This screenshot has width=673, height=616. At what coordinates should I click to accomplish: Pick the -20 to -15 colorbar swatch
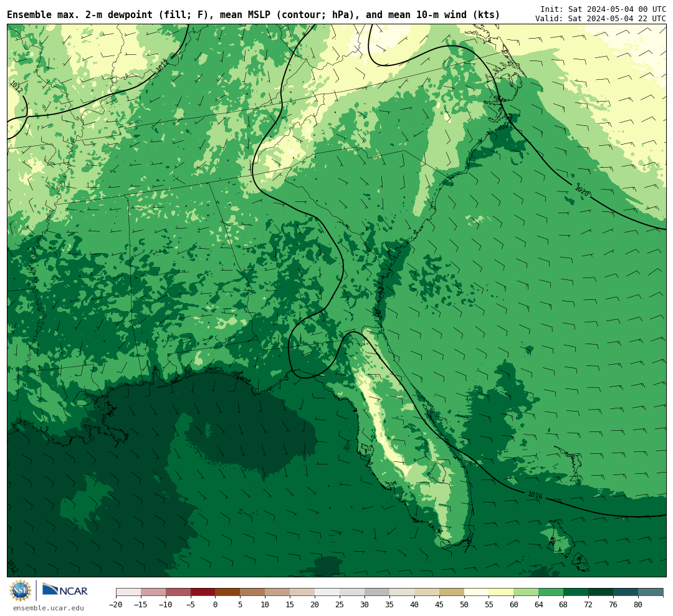pyautogui.click(x=128, y=592)
